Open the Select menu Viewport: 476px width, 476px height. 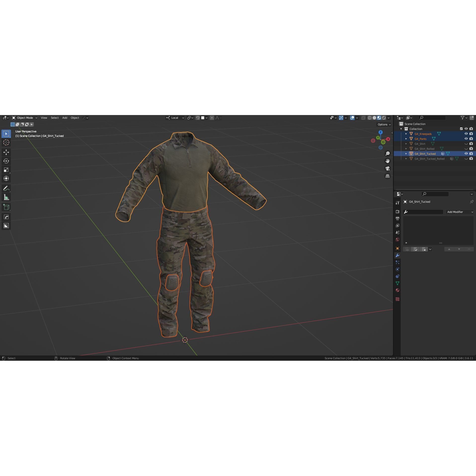[55, 118]
